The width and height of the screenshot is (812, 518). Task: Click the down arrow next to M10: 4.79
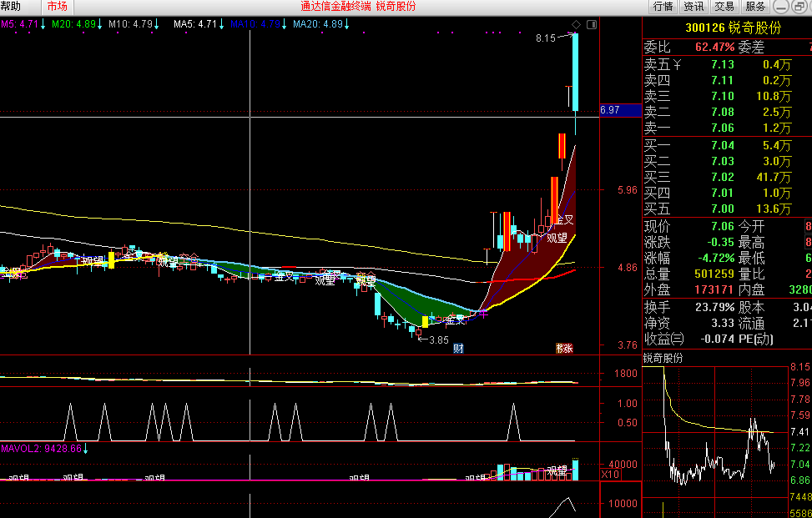156,24
